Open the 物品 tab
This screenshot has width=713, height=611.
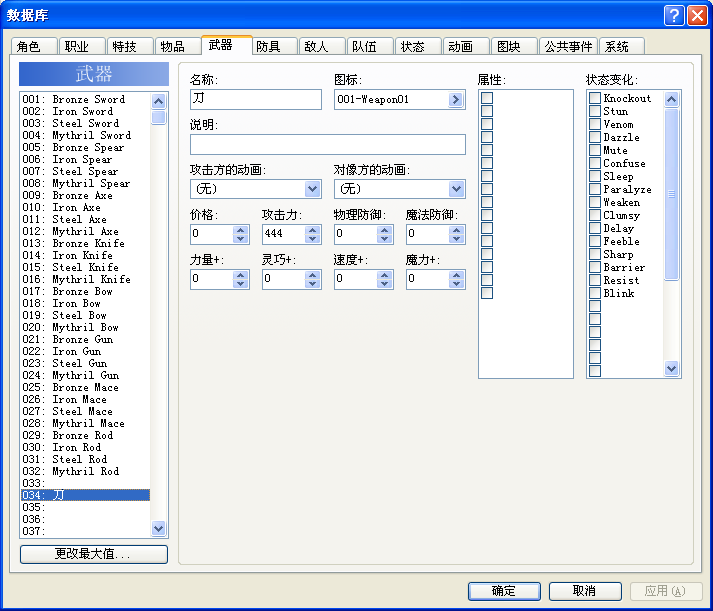click(x=178, y=46)
